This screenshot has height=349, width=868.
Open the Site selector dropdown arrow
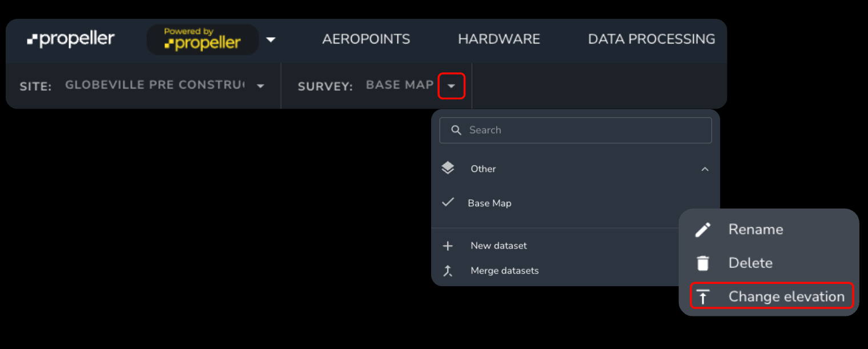tap(260, 86)
